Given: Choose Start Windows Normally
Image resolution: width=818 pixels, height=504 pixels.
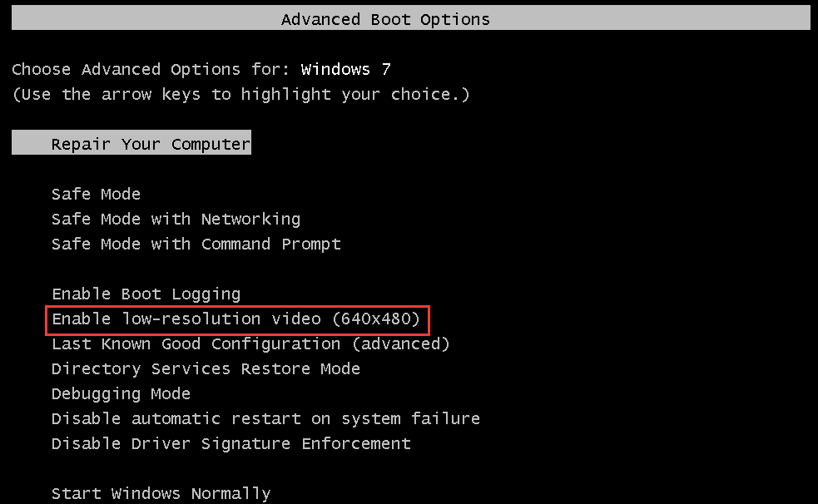Looking at the screenshot, I should [x=161, y=493].
